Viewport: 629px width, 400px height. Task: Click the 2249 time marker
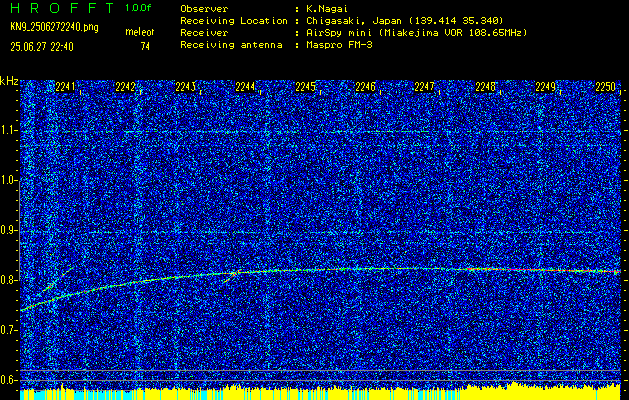pos(546,87)
